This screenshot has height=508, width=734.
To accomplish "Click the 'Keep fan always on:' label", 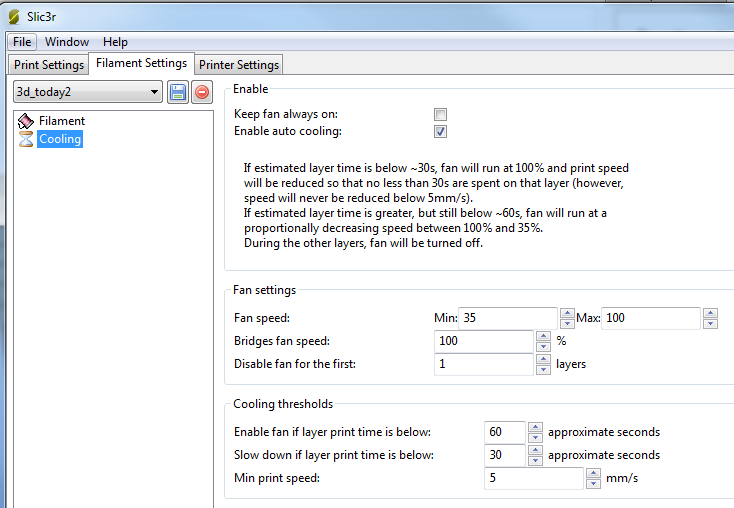I will [286, 114].
